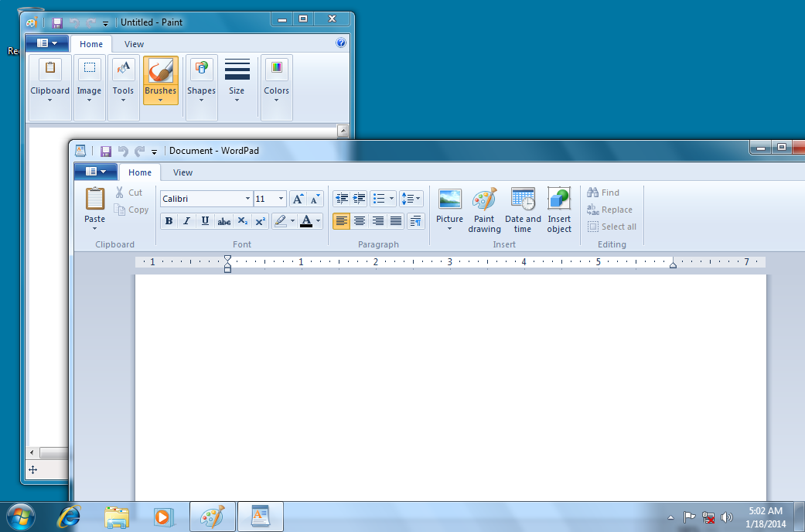This screenshot has height=532, width=805.
Task: Save the document via WordPad quick access
Action: 106,151
